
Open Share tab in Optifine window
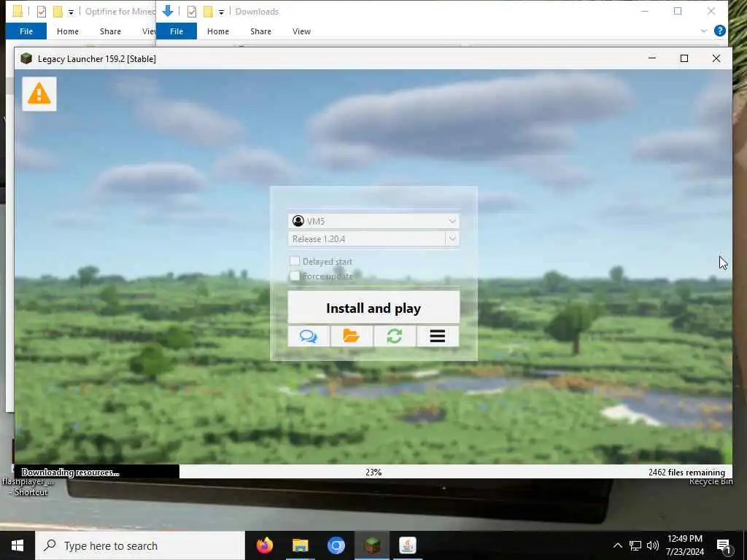click(110, 31)
